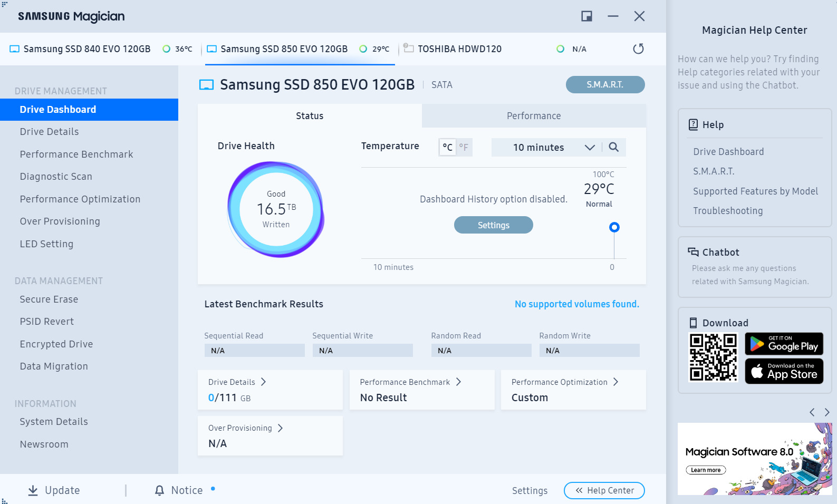The width and height of the screenshot is (837, 504).
Task: Open Newsroom in sidebar
Action: point(89,444)
